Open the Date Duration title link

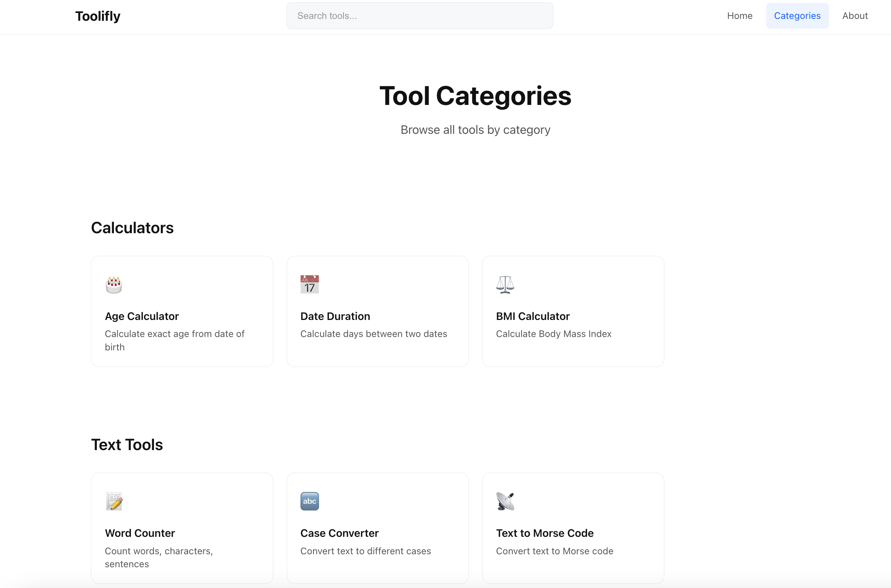pyautogui.click(x=335, y=316)
